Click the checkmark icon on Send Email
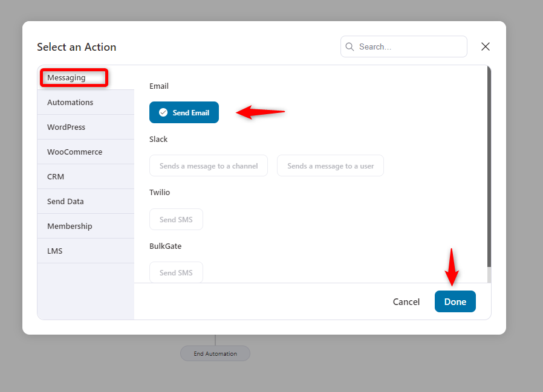The height and width of the screenshot is (392, 543). coord(163,112)
